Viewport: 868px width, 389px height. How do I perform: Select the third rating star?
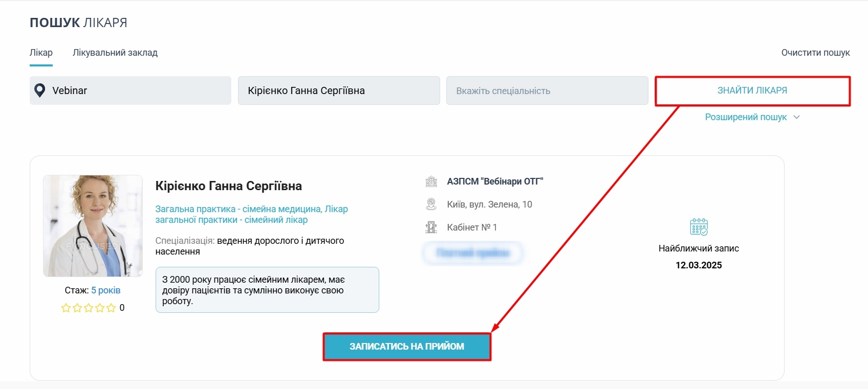89,308
